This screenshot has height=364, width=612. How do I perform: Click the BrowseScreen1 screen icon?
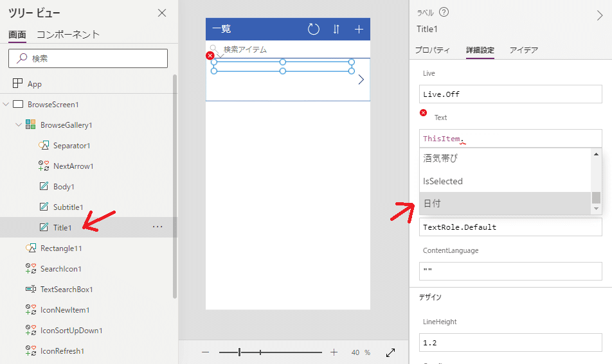[18, 105]
